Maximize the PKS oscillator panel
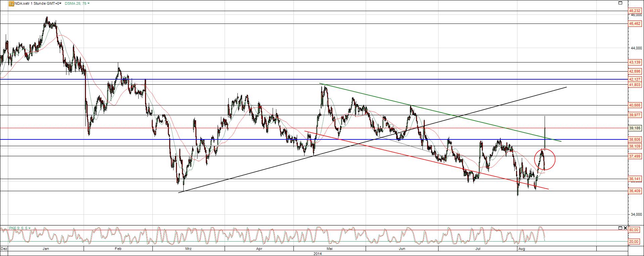Viewport: 644px width, 256px height. click(620, 228)
